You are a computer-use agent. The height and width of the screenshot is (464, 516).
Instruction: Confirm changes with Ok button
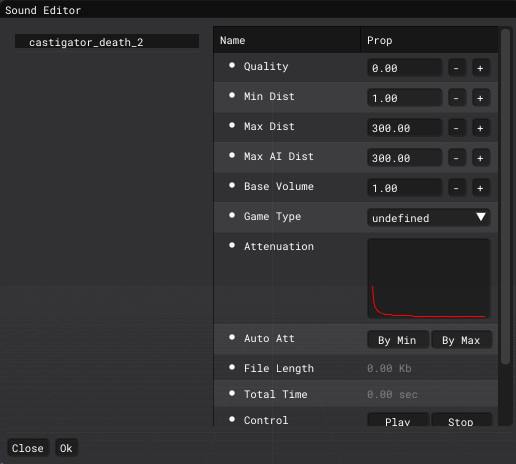click(66, 448)
